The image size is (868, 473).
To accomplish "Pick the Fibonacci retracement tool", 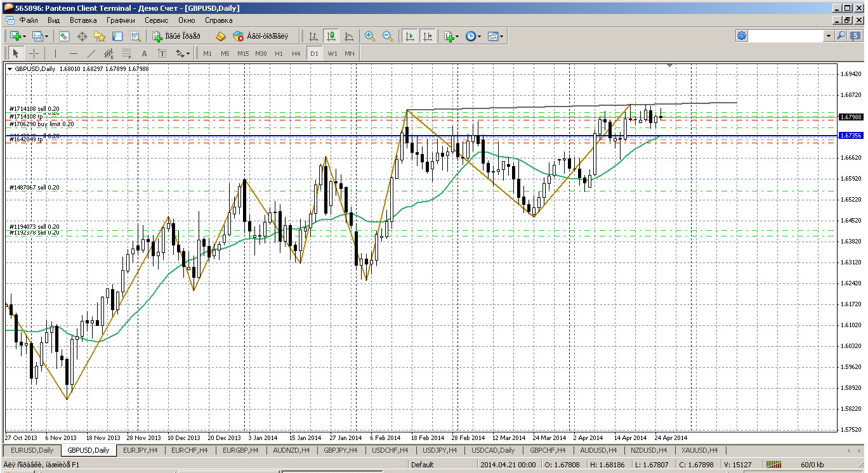I will click(x=126, y=53).
